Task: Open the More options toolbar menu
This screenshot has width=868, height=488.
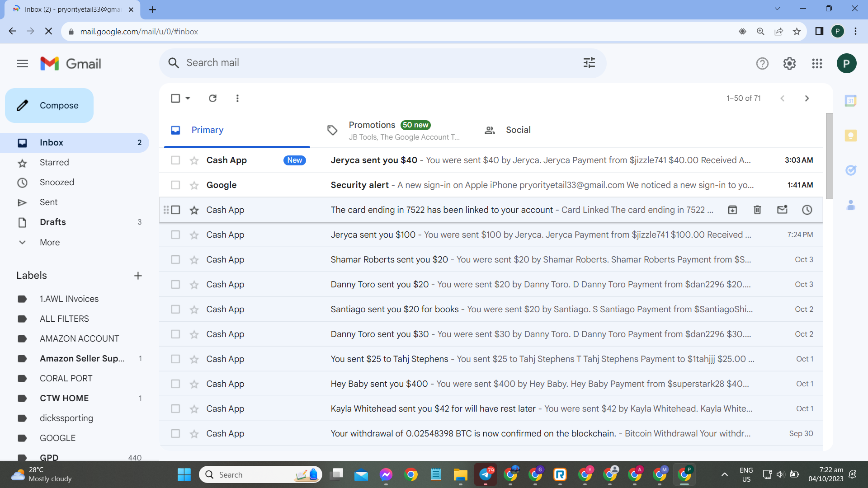Action: tap(237, 98)
